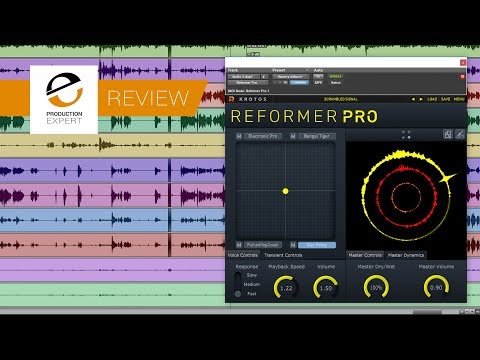Click the SCRAMBLED SIGNAL preset name
The image size is (480, 360).
pyautogui.click(x=341, y=99)
